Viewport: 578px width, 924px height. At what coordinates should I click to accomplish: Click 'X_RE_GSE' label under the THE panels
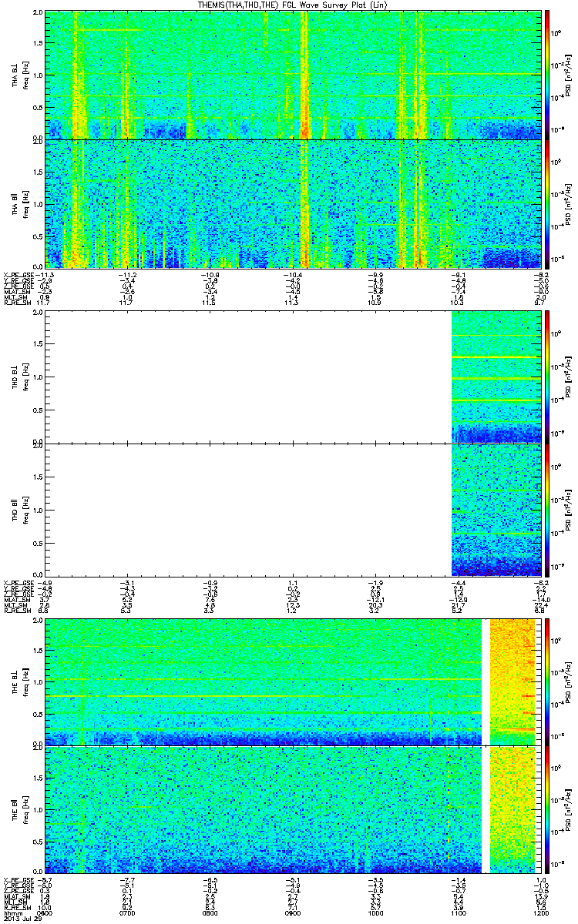[x=18, y=879]
